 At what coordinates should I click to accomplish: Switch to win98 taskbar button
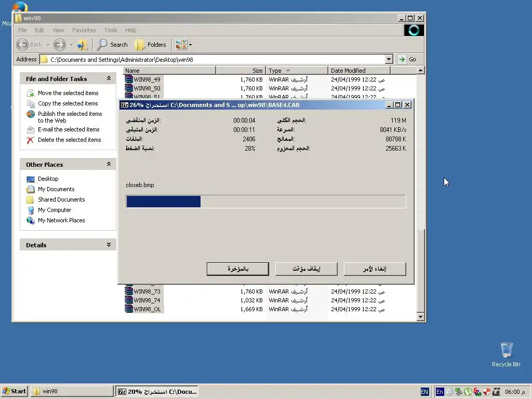[72, 391]
